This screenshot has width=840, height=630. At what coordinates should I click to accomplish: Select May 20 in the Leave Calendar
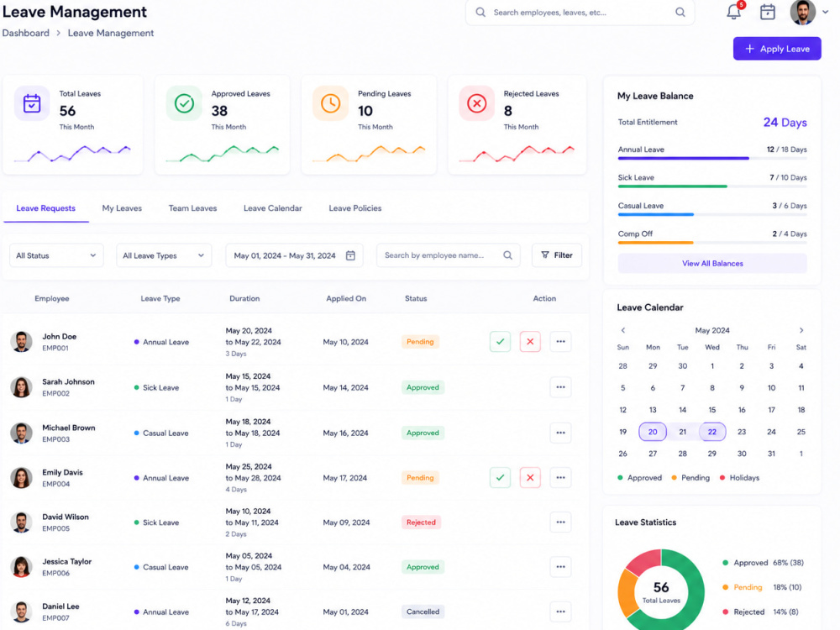point(653,432)
